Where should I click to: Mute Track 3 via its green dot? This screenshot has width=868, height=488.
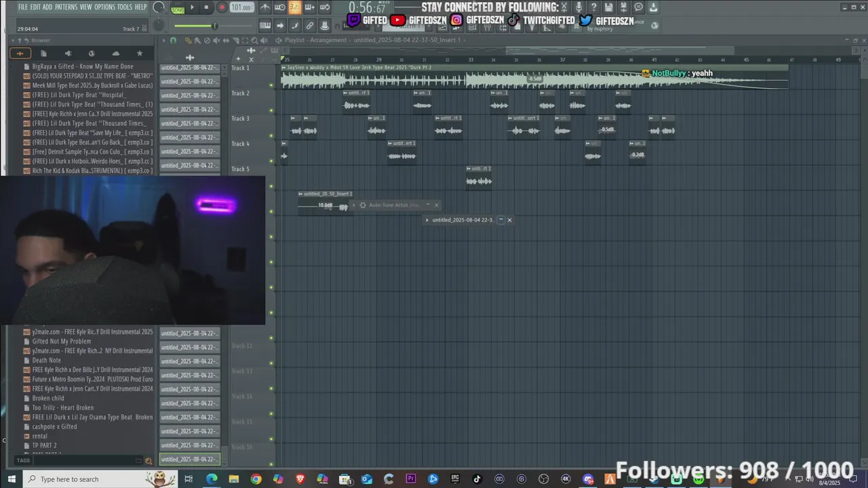pos(271,136)
